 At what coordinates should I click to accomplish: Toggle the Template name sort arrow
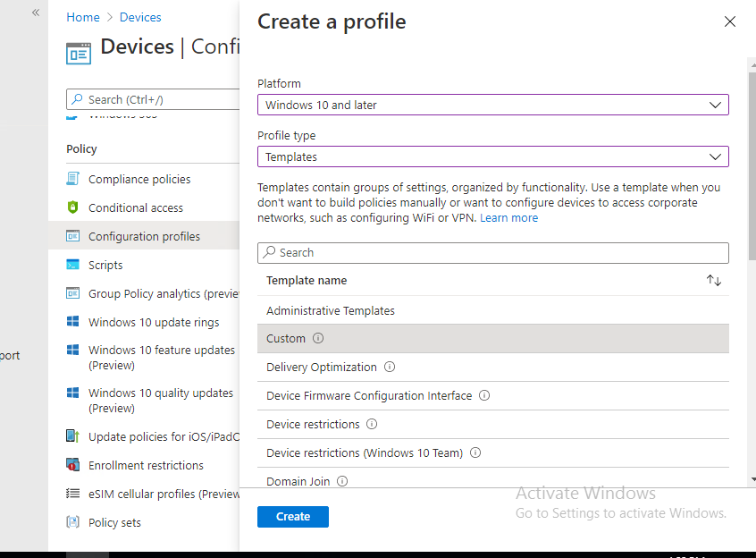[713, 280]
